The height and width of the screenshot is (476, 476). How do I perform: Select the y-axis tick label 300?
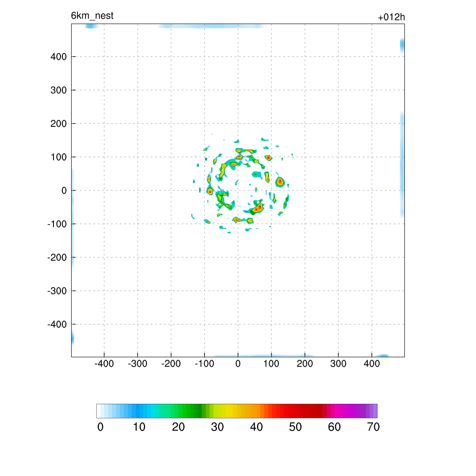59,90
